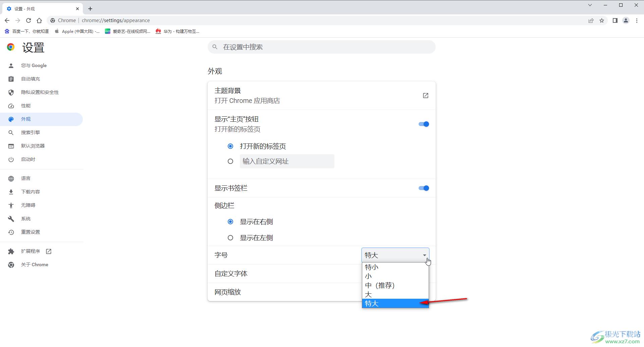Choose 小 font size
This screenshot has width=644, height=347.
click(395, 276)
